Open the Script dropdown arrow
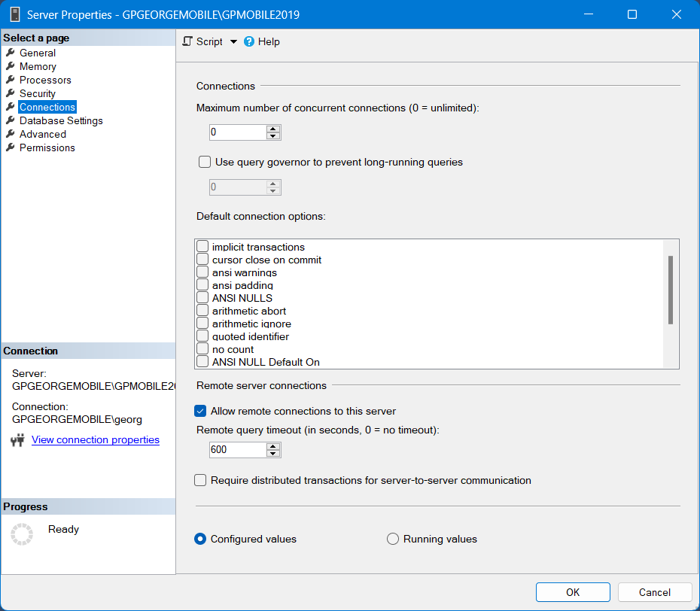 pyautogui.click(x=233, y=42)
